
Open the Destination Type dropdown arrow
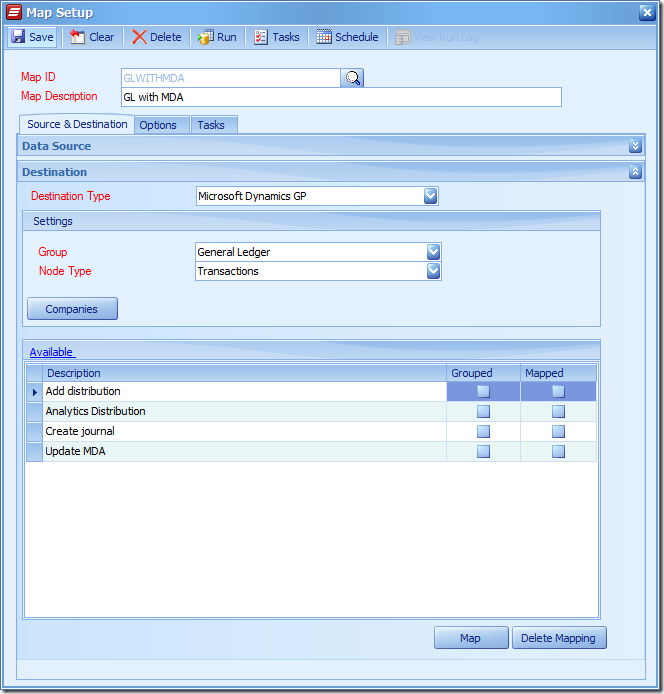(430, 196)
